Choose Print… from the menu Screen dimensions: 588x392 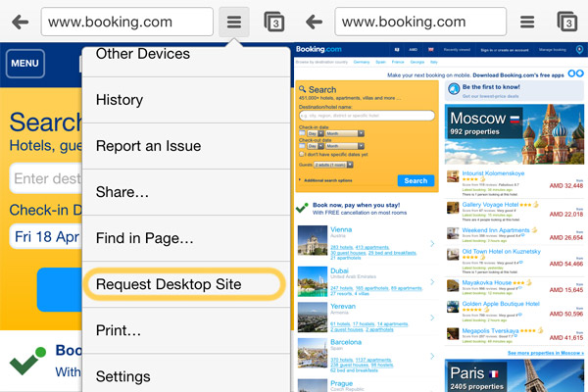coord(186,331)
